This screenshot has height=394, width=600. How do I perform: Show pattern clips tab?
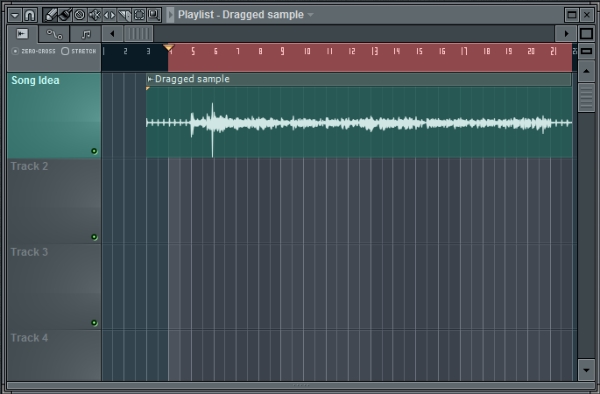[86, 34]
